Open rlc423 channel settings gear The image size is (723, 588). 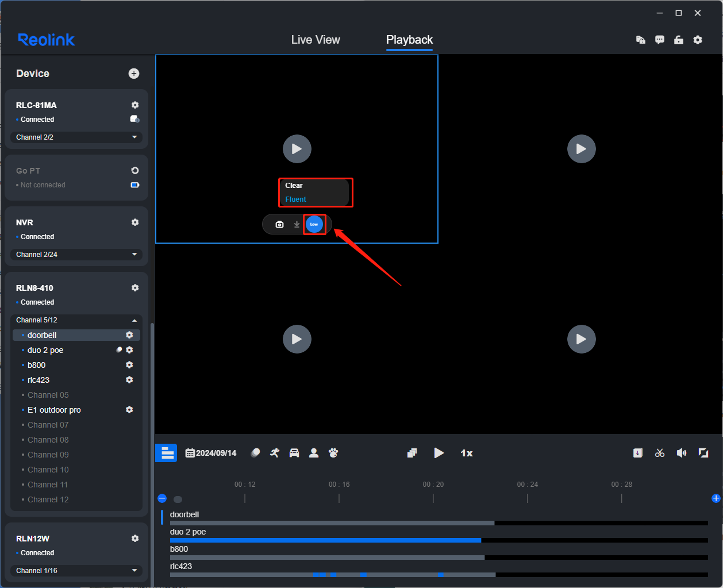[129, 380]
